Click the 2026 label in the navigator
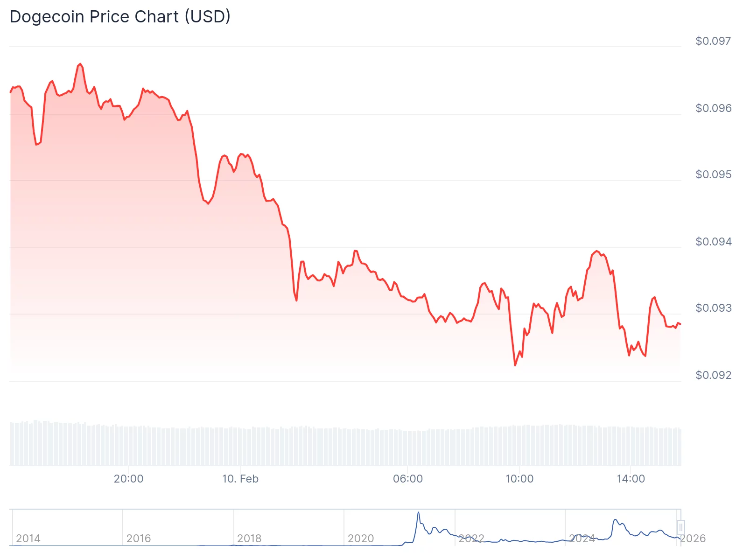The image size is (743, 560). pos(693,539)
